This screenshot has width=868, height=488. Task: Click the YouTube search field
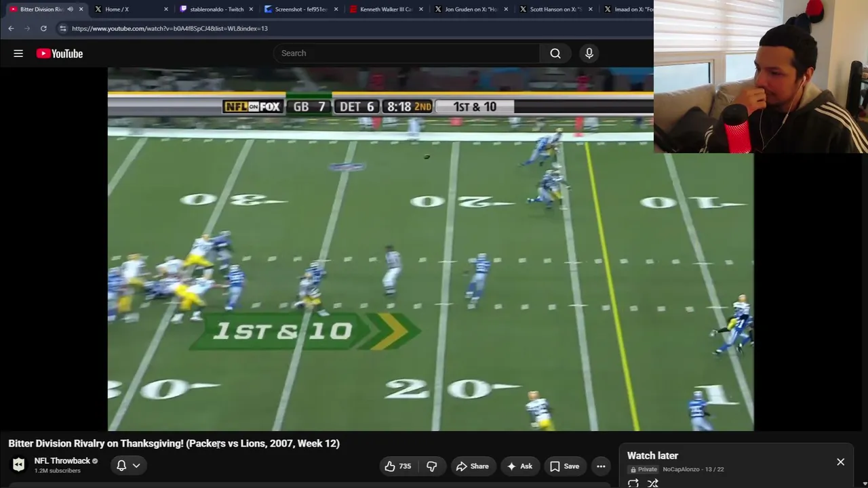(407, 54)
